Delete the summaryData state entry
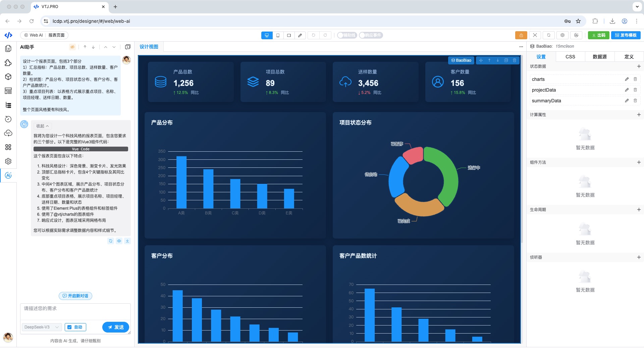The height and width of the screenshot is (354, 644). click(635, 101)
